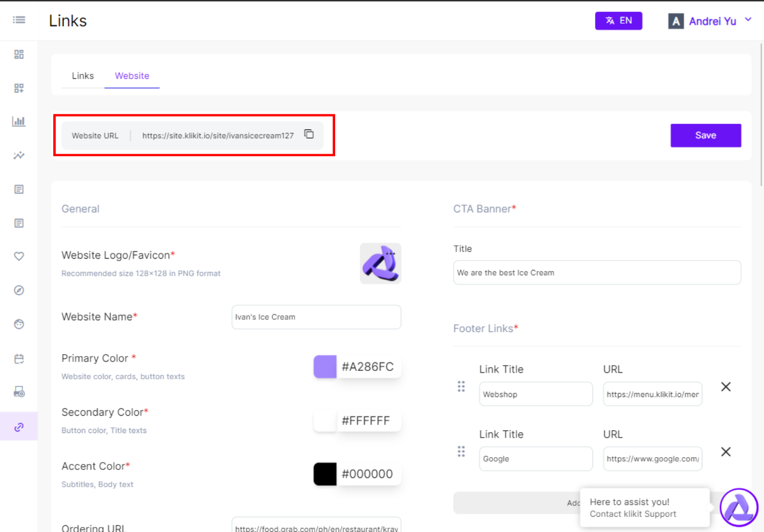Switch to the Links tab

(x=83, y=76)
